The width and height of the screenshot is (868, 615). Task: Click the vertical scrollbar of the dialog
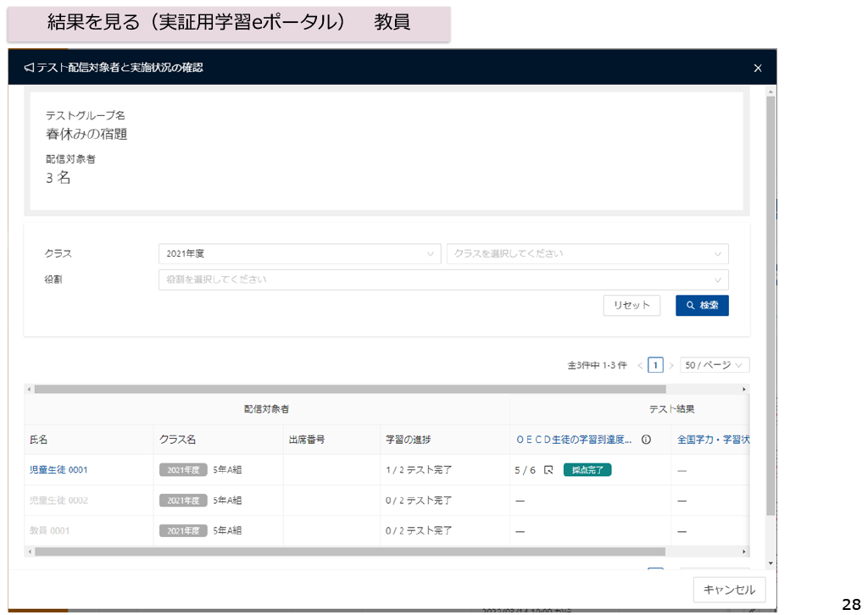[771, 306]
